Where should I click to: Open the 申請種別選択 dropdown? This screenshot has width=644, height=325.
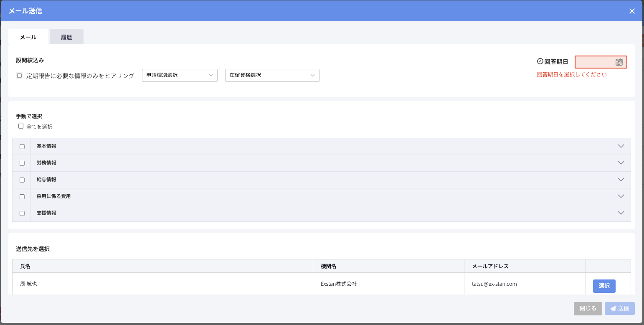point(180,75)
